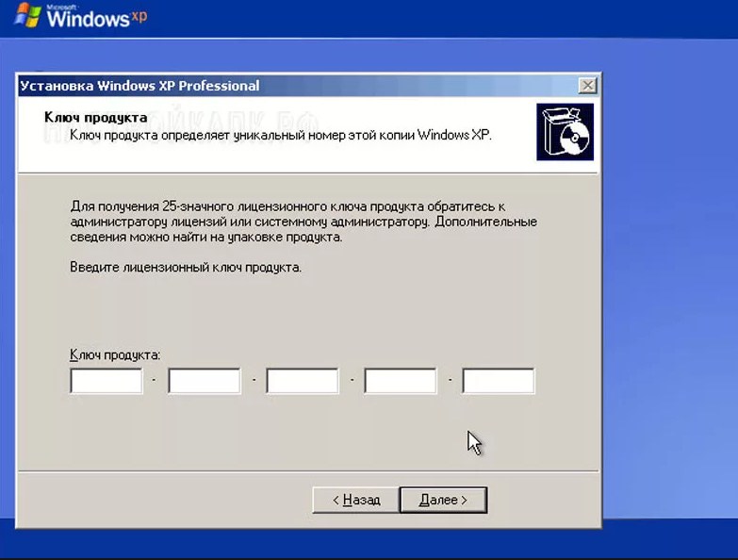Click the line starting 'Для получения 25-значного'

(287, 206)
